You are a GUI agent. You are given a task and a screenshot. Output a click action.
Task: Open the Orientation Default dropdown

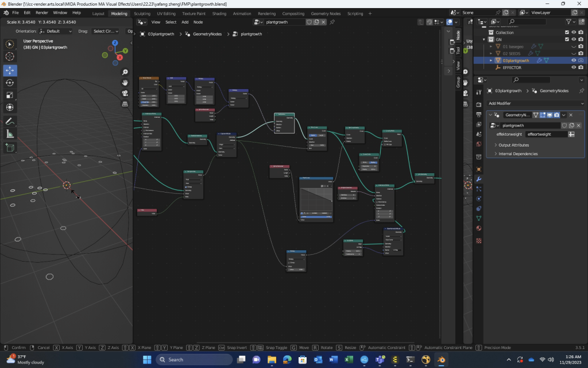pos(56,31)
